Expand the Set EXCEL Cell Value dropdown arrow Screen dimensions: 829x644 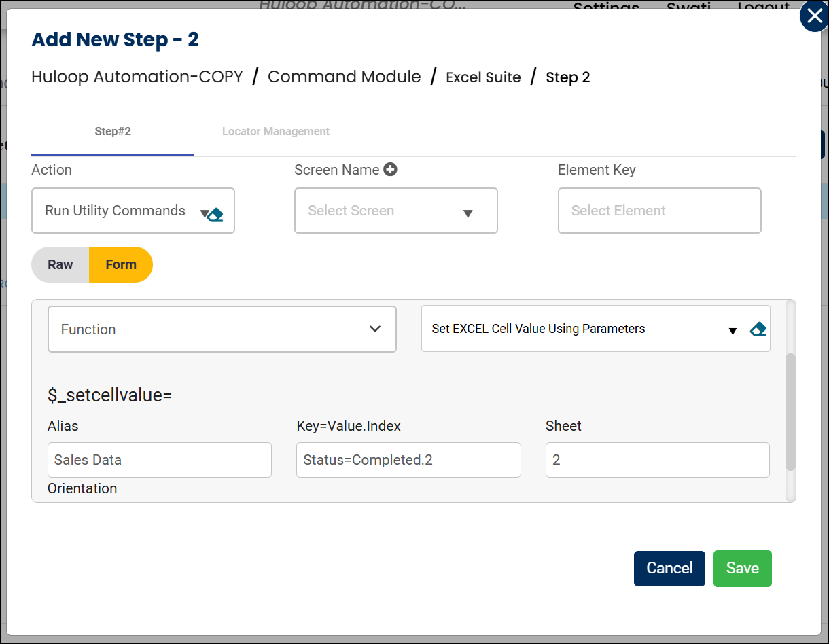[x=733, y=332]
